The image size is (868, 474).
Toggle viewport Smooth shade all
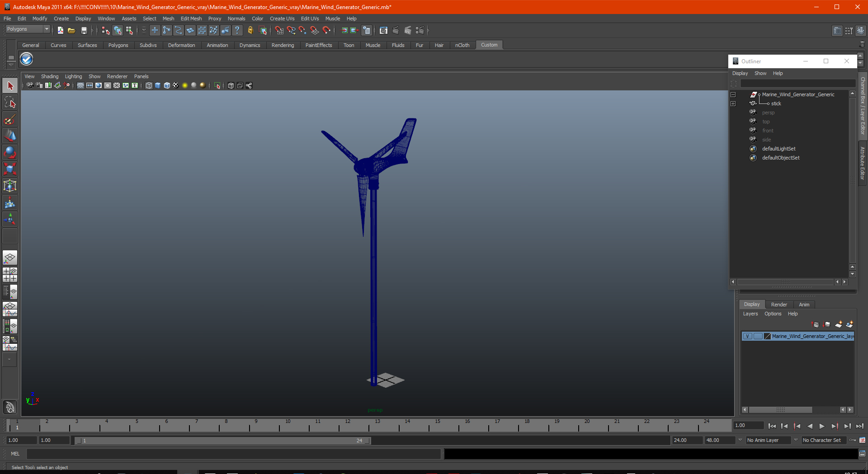click(158, 85)
